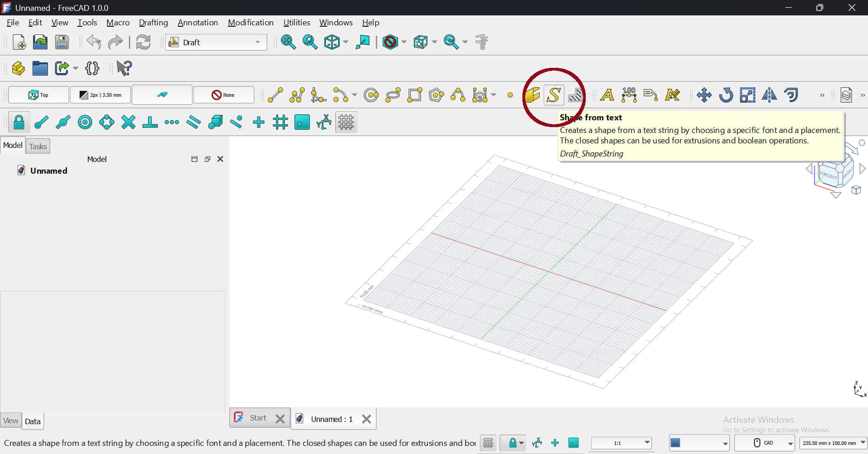
Task: Open the File menu
Action: tap(13, 23)
